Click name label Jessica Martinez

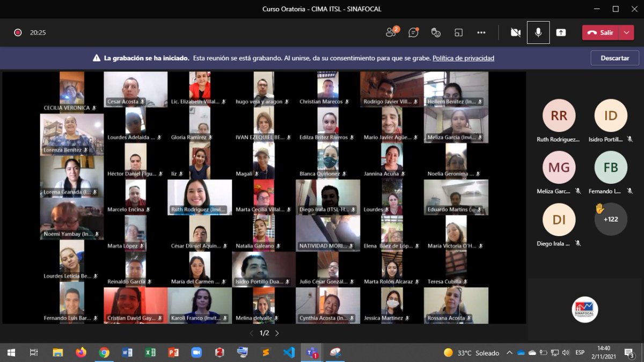pos(383,318)
